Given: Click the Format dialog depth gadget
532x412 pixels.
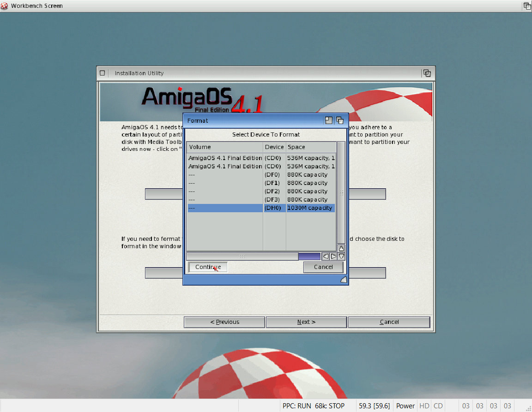Looking at the screenshot, I should point(339,120).
